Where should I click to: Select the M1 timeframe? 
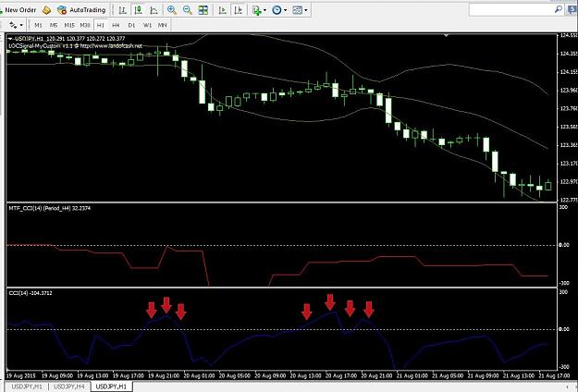tap(38, 25)
